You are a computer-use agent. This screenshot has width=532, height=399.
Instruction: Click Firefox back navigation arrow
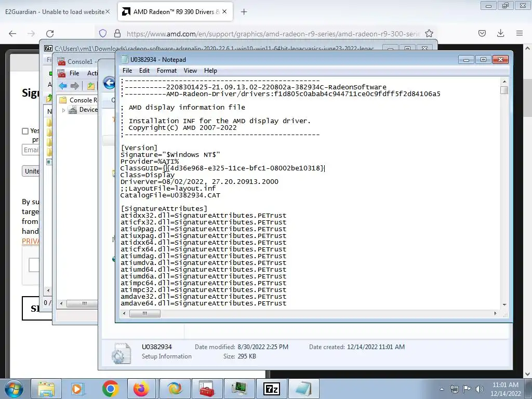pos(12,34)
